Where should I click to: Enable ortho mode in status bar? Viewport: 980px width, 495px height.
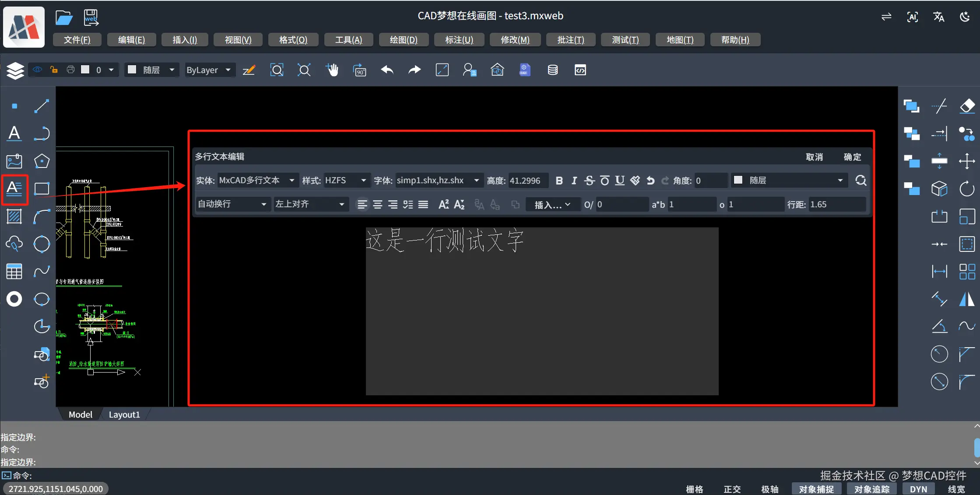(732, 489)
